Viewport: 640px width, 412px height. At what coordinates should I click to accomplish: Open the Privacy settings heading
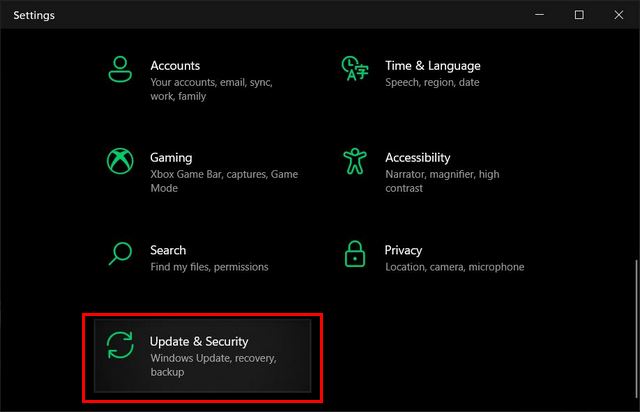[403, 250]
